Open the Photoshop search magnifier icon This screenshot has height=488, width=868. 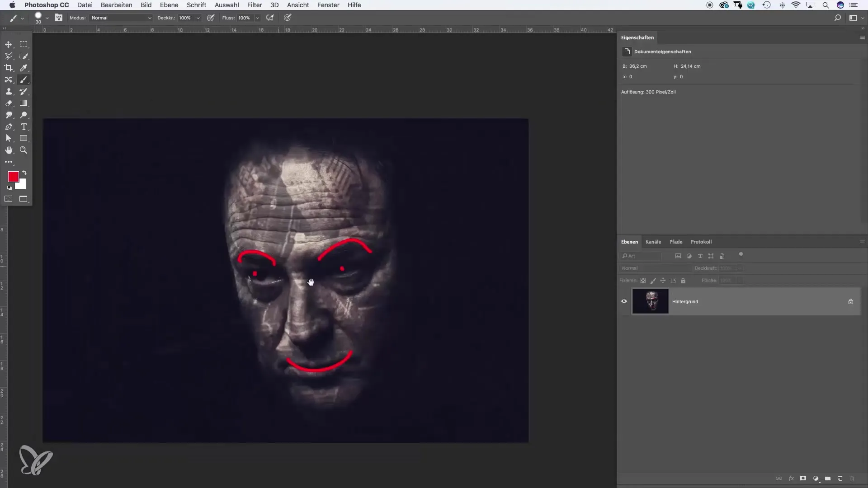[x=838, y=18]
